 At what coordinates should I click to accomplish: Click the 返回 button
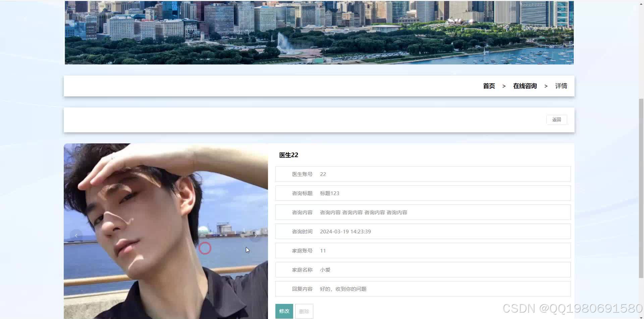pos(557,120)
